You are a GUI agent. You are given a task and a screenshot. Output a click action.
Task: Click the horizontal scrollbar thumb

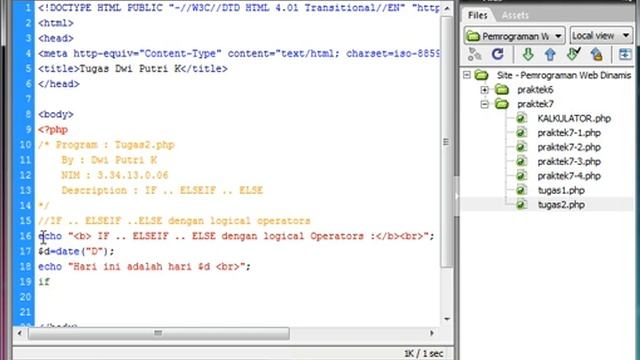coord(158,333)
